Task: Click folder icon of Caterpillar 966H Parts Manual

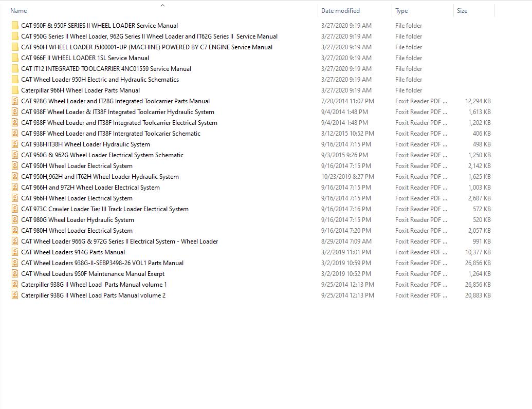Action: tap(15, 90)
